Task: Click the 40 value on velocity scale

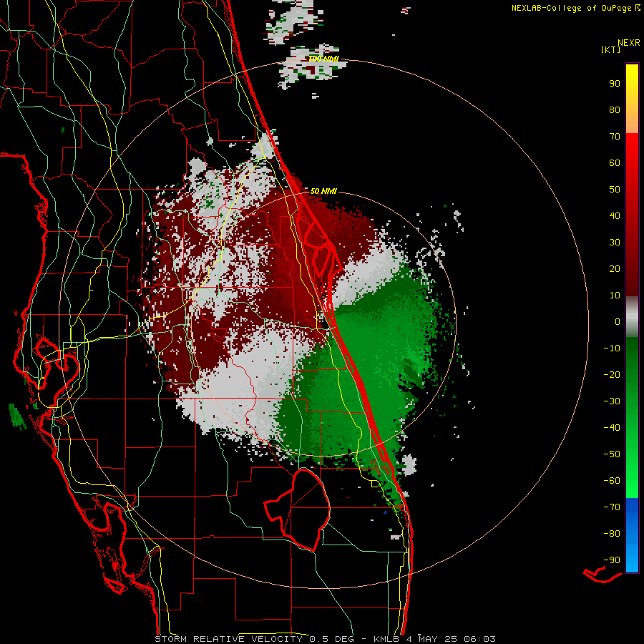Action: (615, 216)
